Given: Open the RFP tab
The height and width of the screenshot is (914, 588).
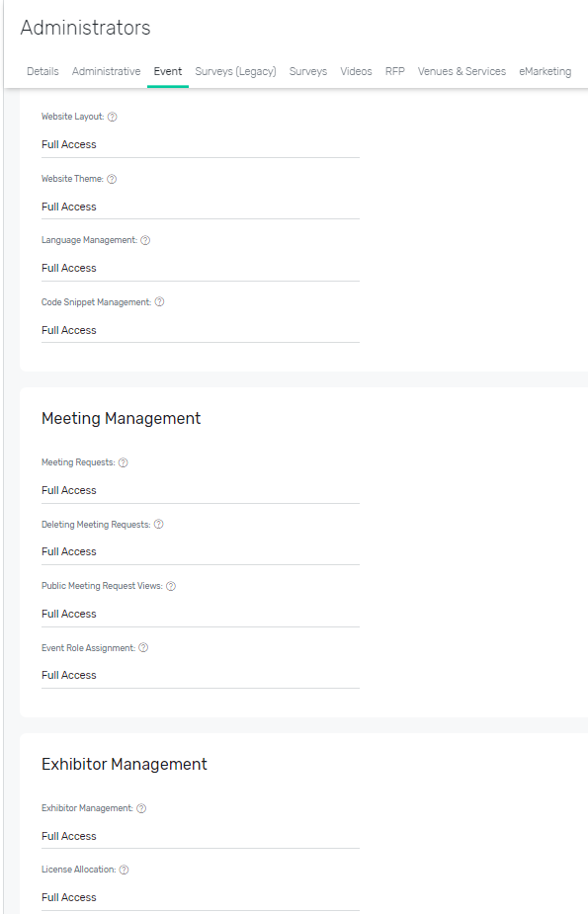Looking at the screenshot, I should click(394, 72).
